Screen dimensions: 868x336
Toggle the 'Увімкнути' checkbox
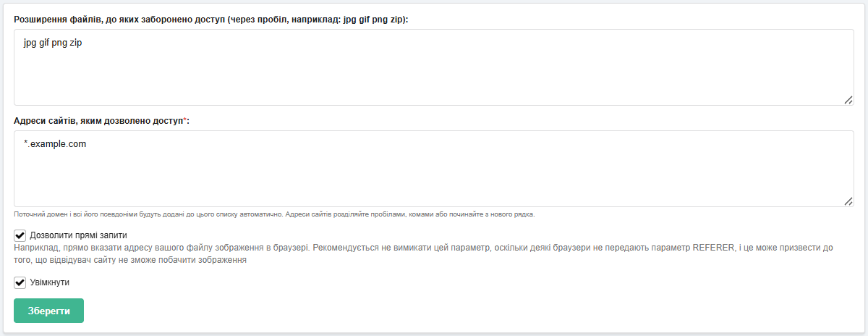tap(20, 282)
